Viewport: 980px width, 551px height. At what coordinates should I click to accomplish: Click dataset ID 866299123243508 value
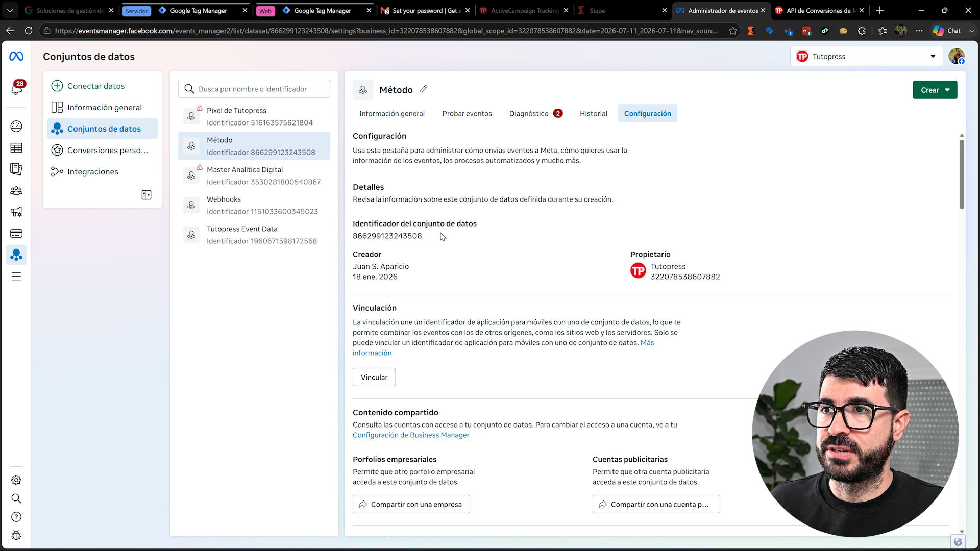click(387, 236)
